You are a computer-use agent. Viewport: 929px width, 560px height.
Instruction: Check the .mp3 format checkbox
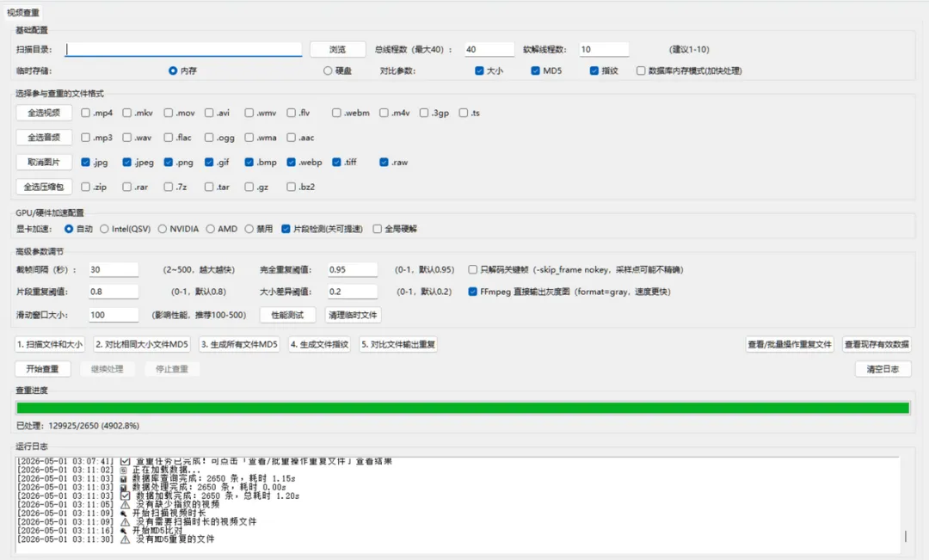click(86, 138)
